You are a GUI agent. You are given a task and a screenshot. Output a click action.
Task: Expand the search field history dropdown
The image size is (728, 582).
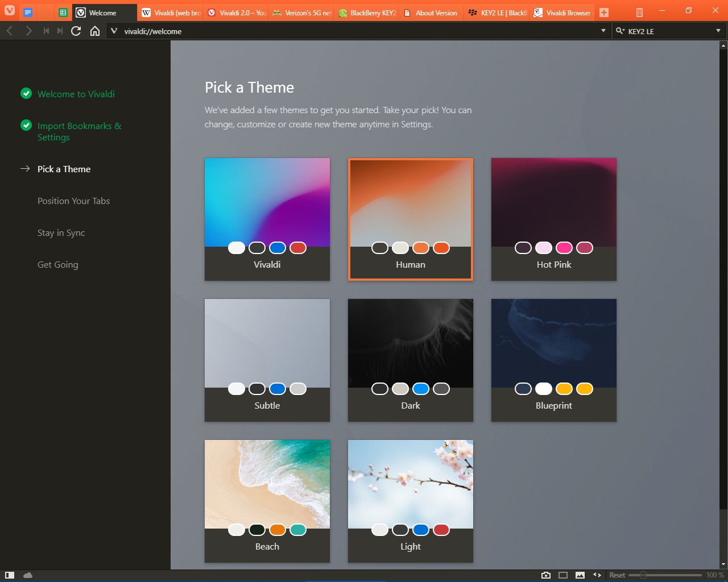click(718, 31)
